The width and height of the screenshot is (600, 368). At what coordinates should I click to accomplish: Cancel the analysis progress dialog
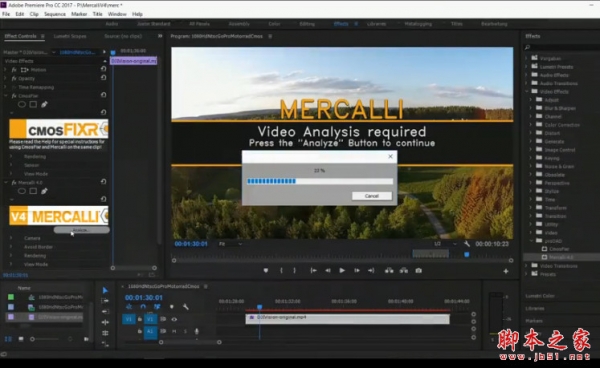(372, 196)
